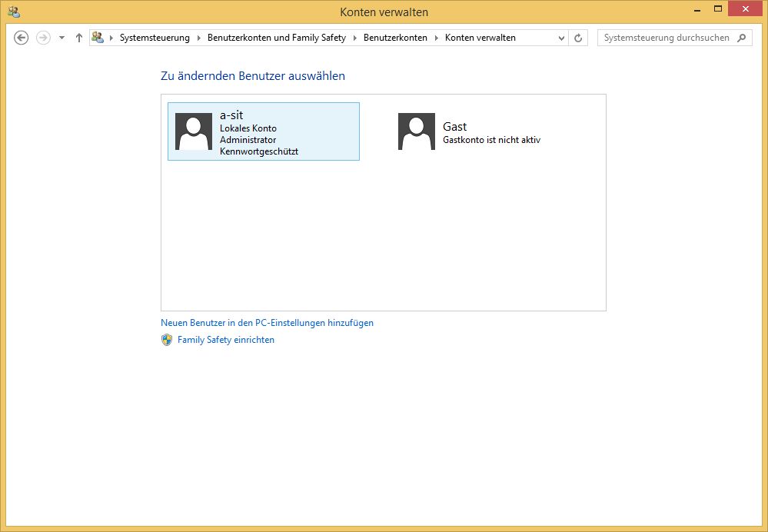Go to the Benutzerkonten breadcrumb
This screenshot has width=768, height=532.
[395, 38]
